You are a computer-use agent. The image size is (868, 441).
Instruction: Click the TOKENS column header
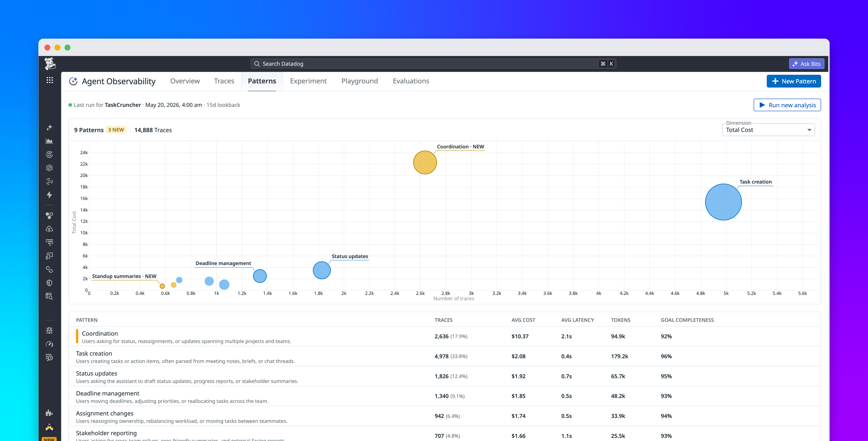(x=621, y=320)
